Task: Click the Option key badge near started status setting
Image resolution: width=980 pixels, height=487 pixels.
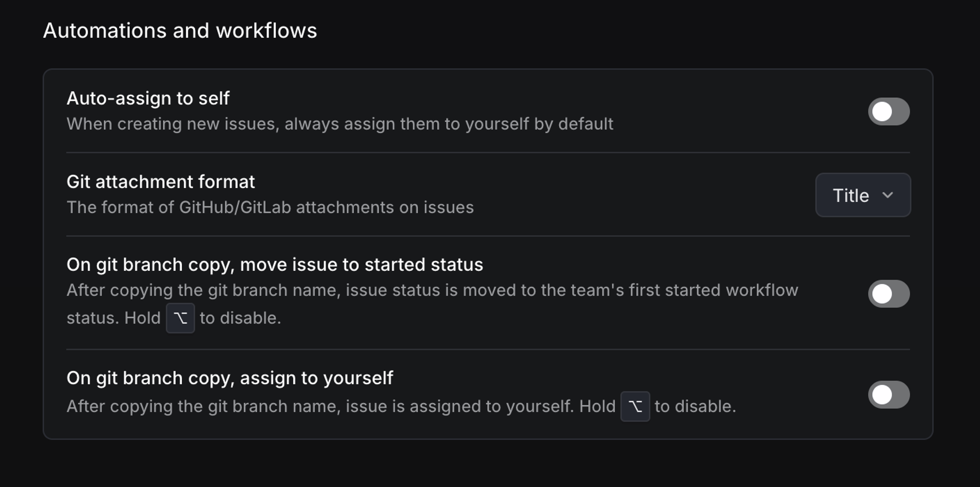Action: pos(180,319)
